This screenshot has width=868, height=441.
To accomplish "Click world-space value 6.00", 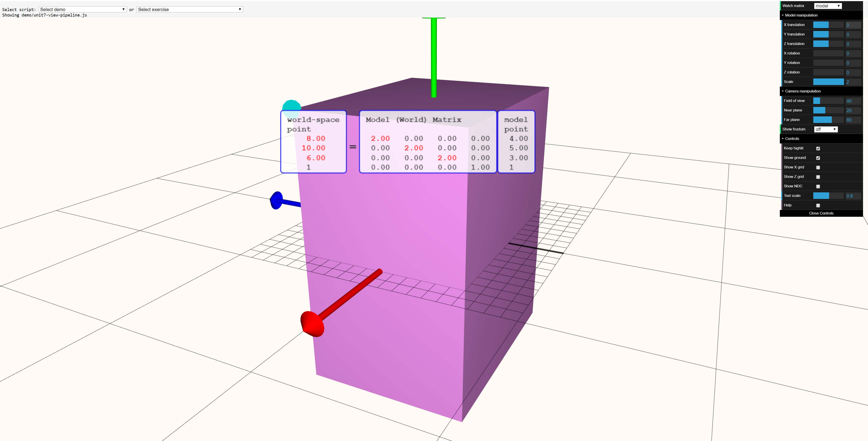I will coord(316,158).
